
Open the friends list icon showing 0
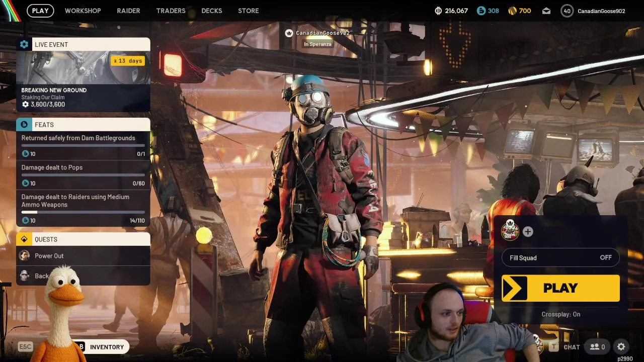pyautogui.click(x=597, y=347)
